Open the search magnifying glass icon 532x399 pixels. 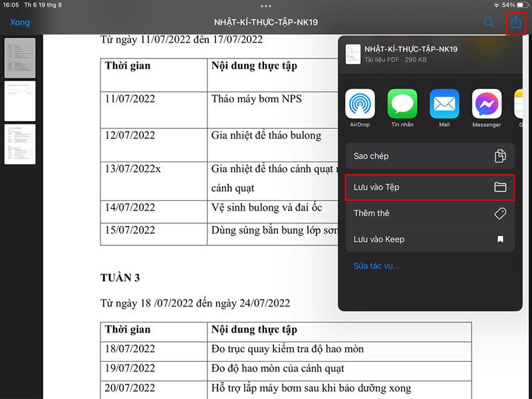click(x=489, y=22)
